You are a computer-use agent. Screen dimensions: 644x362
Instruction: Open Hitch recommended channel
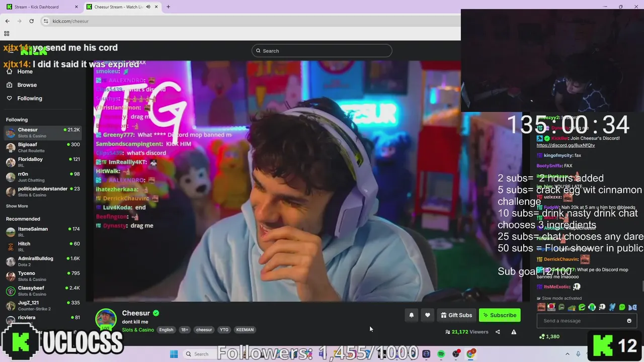point(43,246)
